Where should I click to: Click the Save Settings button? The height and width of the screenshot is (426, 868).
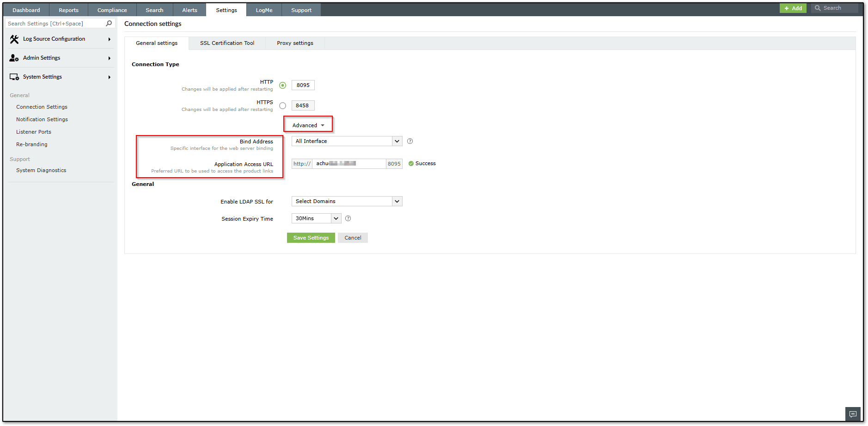(x=311, y=238)
